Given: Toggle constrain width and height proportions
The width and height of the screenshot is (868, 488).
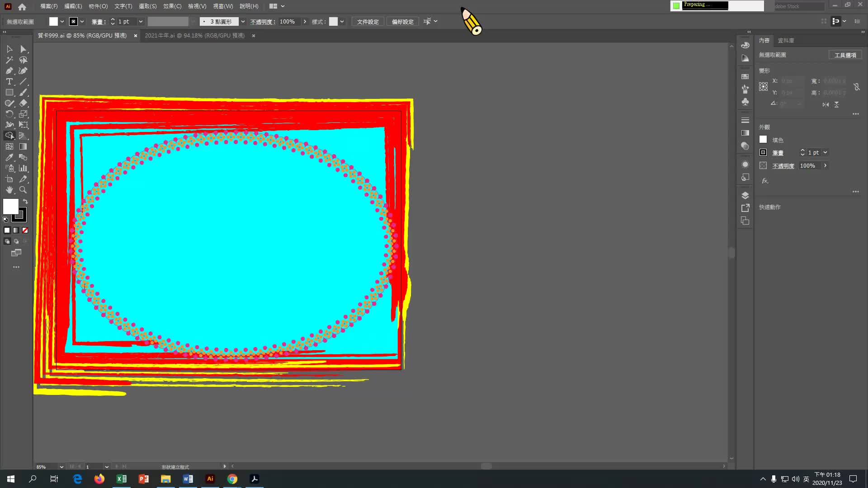Looking at the screenshot, I should [x=856, y=87].
